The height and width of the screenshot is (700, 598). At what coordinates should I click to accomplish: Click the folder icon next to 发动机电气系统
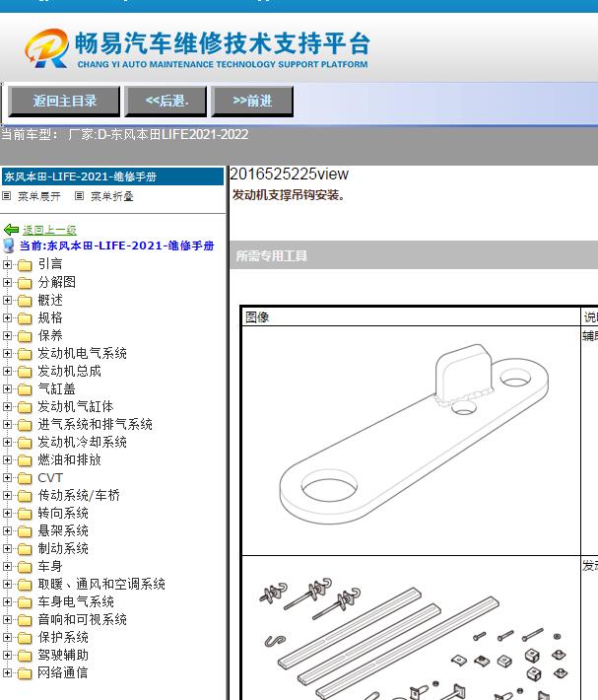(x=25, y=354)
